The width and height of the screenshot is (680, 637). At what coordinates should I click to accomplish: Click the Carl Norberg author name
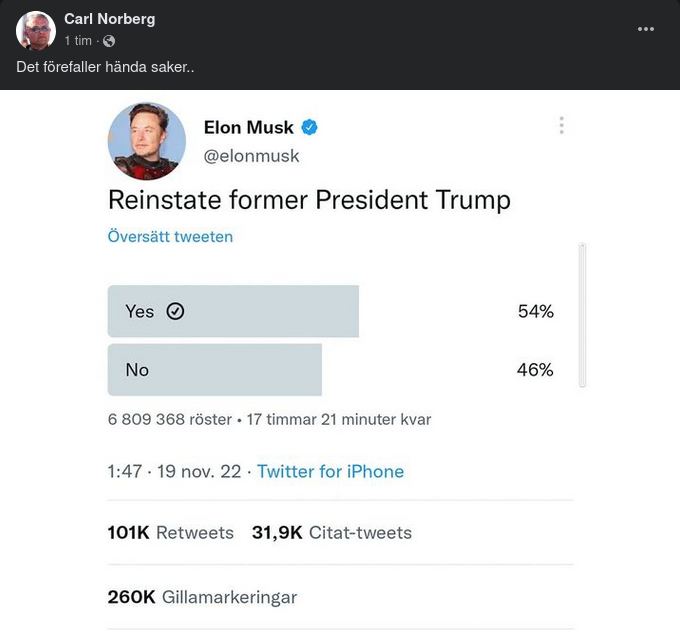coord(109,19)
